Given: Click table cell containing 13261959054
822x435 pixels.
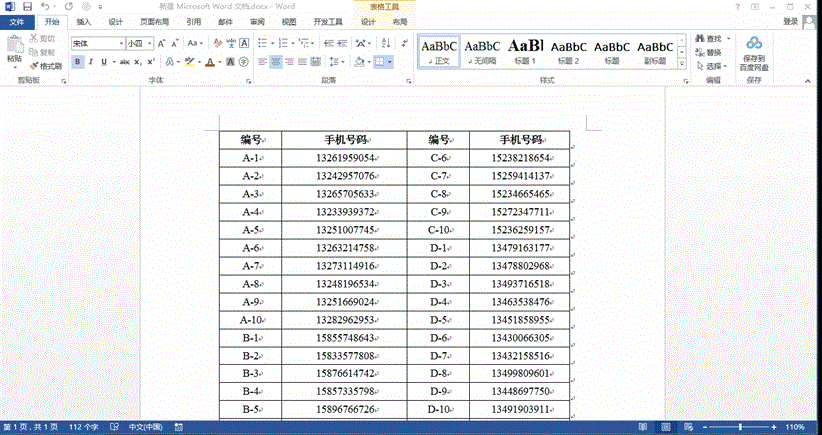Looking at the screenshot, I should [344, 158].
